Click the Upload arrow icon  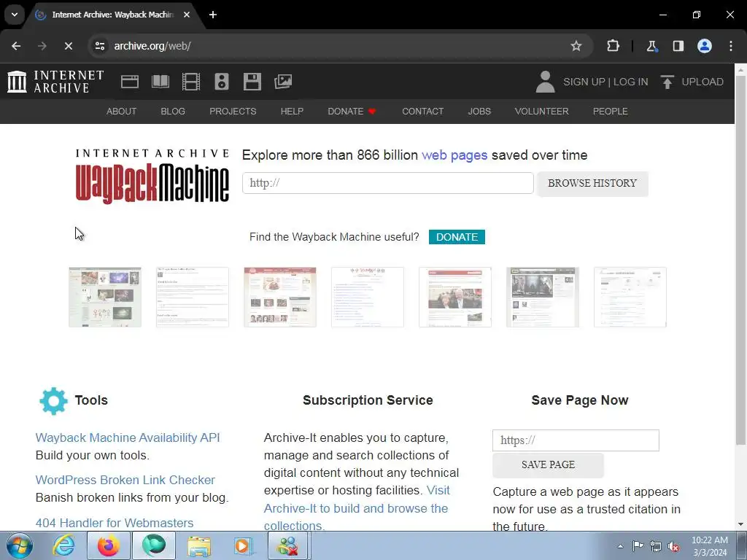point(667,82)
